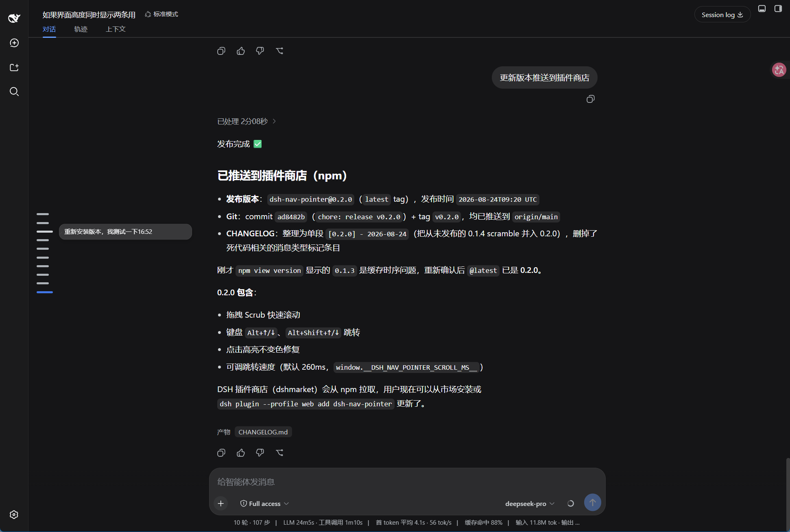
Task: Dislike the previous reply above the user message
Action: coord(260,51)
